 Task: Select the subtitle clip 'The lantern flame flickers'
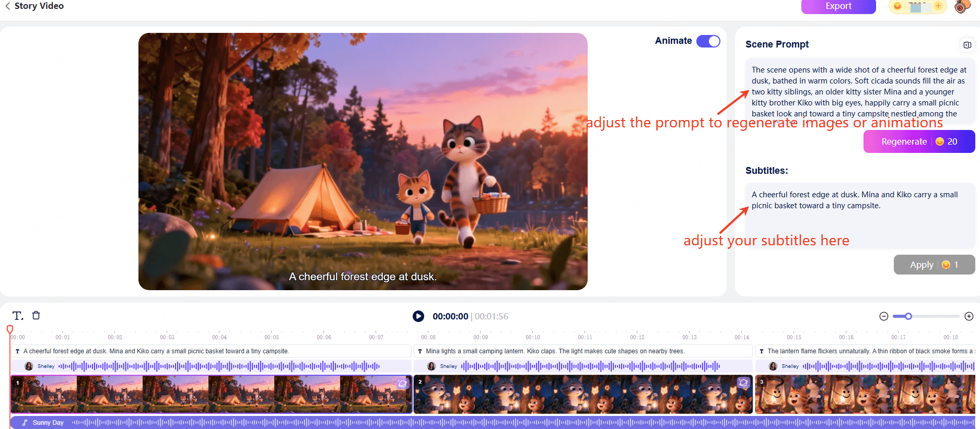865,351
